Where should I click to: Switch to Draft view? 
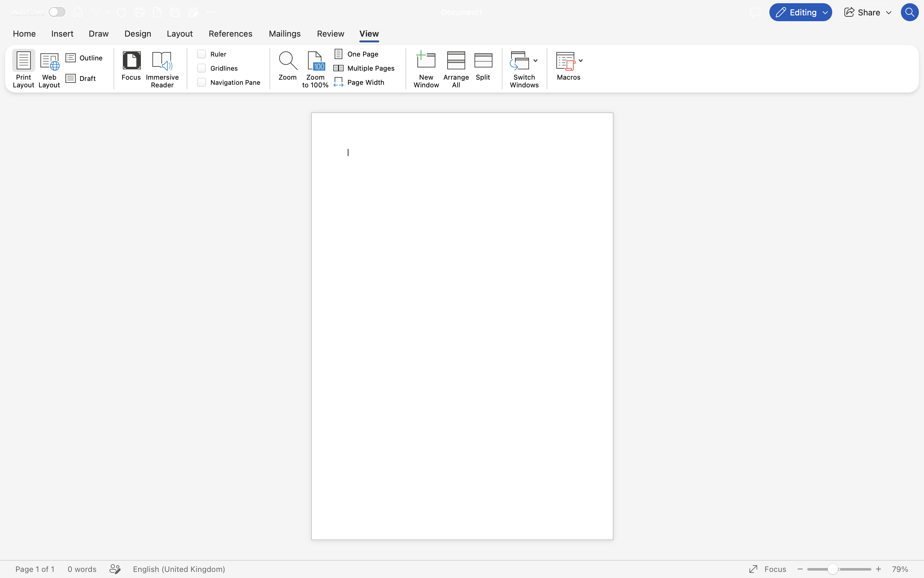click(81, 78)
